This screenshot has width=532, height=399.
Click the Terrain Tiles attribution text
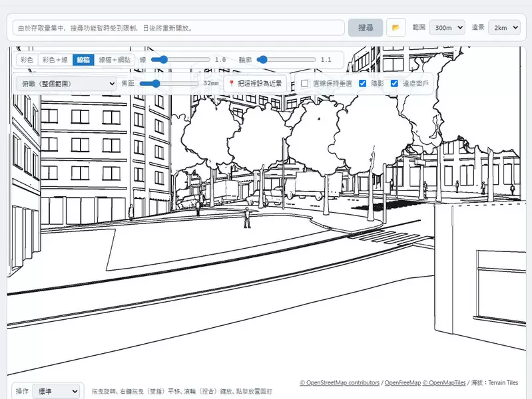[503, 383]
